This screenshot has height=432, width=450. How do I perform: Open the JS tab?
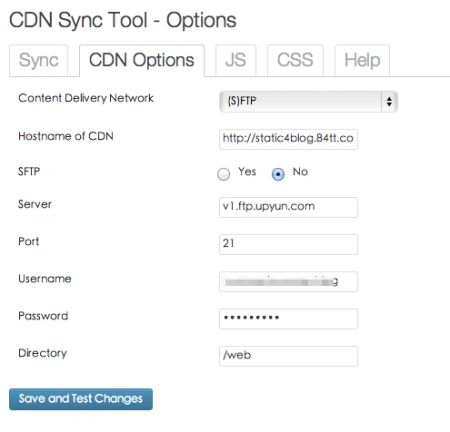pos(236,60)
